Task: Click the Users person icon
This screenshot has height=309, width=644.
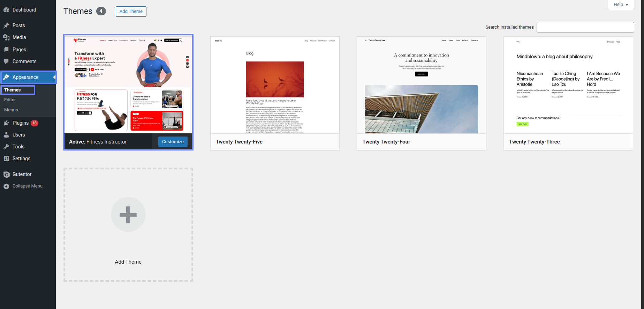Action: (x=6, y=135)
